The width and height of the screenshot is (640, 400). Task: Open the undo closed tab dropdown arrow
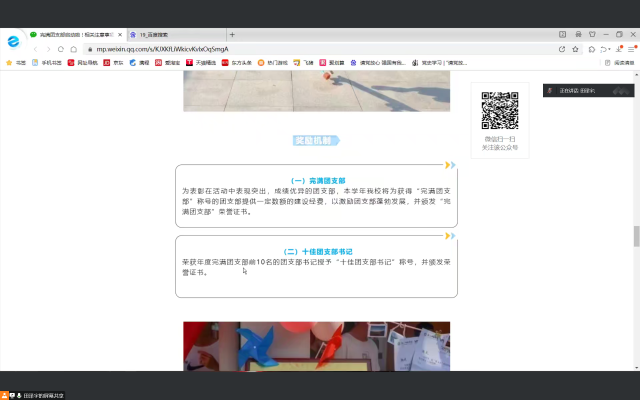coord(609,49)
